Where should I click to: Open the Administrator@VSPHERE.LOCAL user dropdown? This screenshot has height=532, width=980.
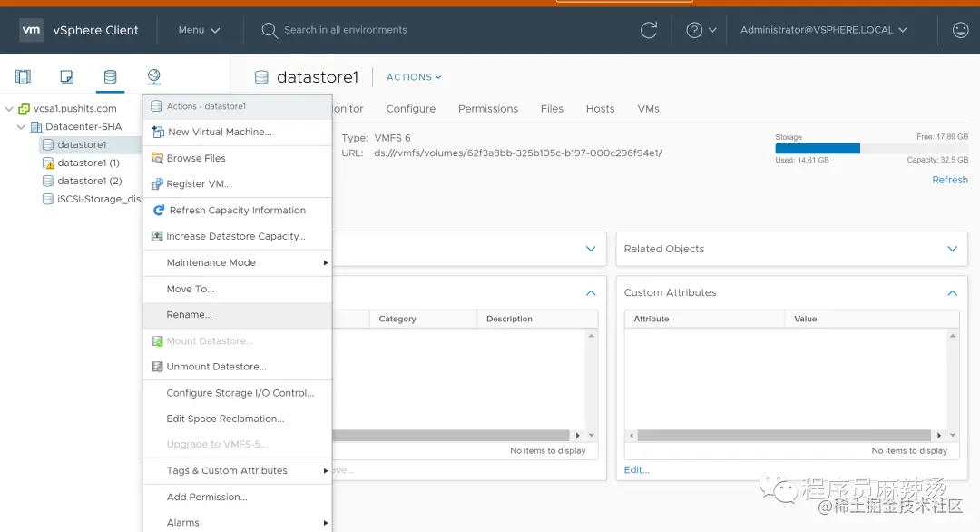tap(823, 30)
